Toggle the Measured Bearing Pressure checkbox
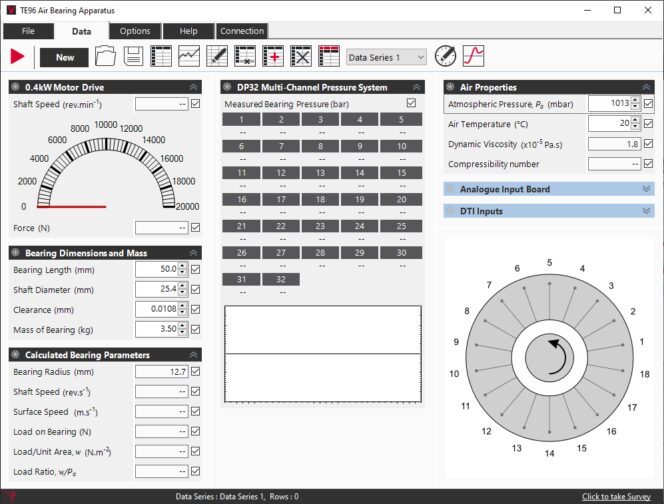664x504 pixels. point(412,103)
